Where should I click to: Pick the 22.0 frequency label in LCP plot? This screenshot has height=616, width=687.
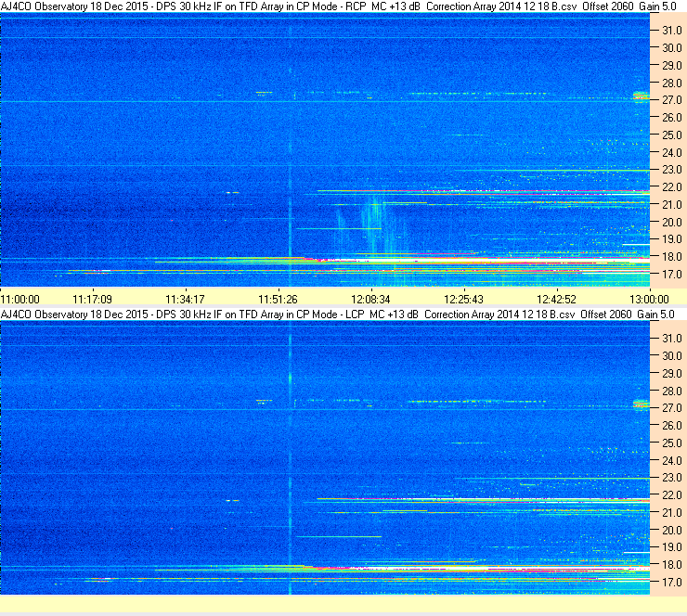click(671, 495)
